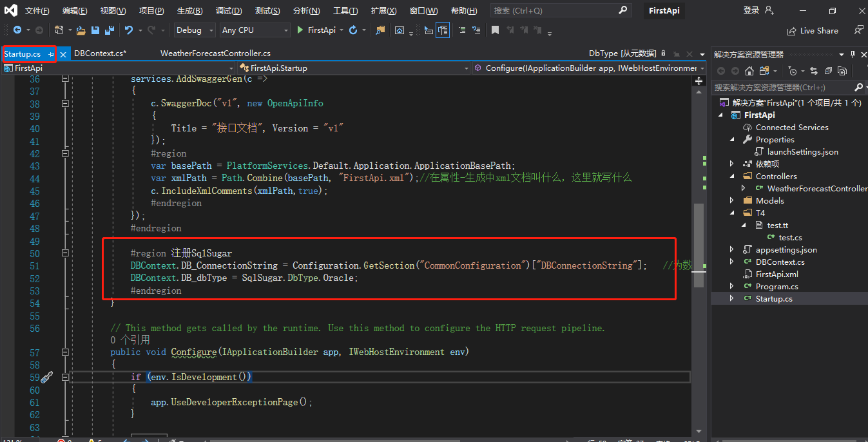The image size is (868, 442).
Task: Click the tab list overflow dropdown arrow
Action: [x=703, y=54]
